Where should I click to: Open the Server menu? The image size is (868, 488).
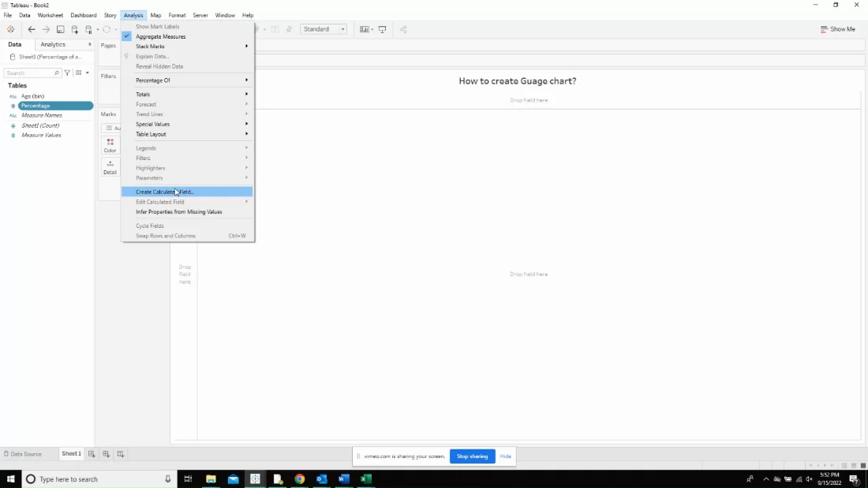pos(200,16)
